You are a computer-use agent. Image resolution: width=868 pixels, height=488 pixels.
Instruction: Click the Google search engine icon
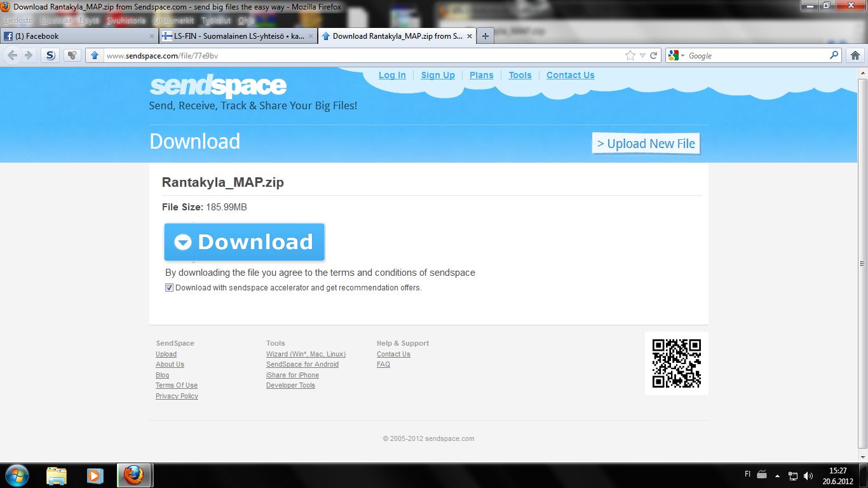click(673, 55)
